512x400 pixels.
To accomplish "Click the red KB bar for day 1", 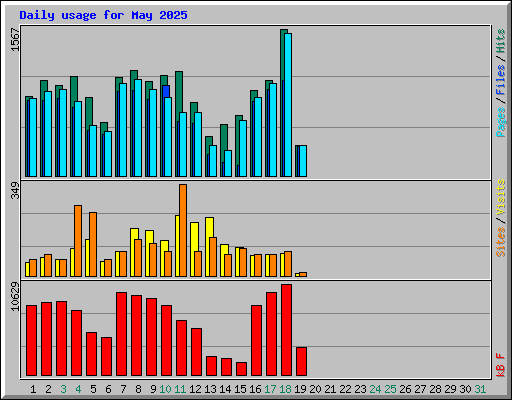I will [31, 340].
